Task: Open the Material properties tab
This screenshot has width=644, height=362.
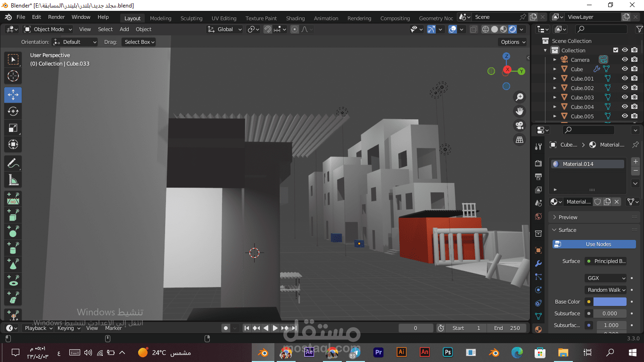Action: [x=538, y=329]
